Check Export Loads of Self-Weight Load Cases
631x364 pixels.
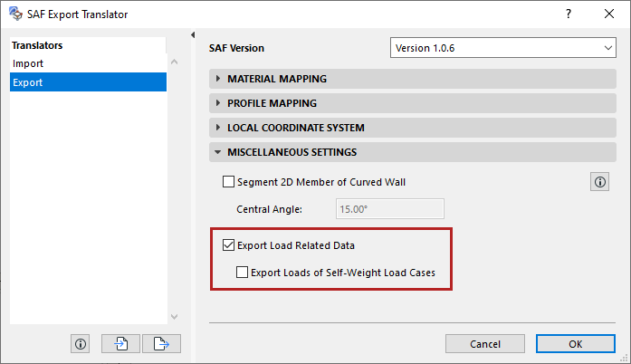pos(242,271)
